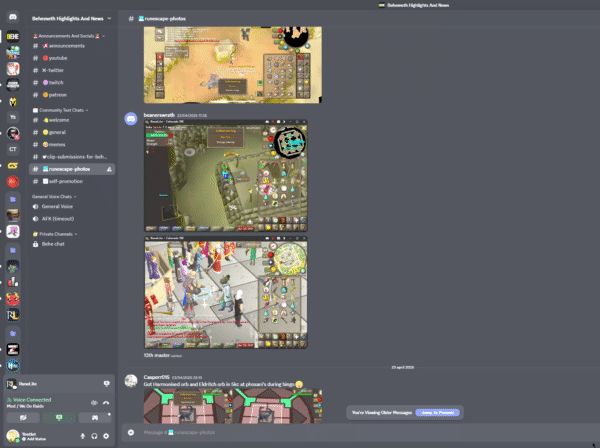Open Discord direct messages home icon
Screen dimensions: 600x448
pos(13,17)
